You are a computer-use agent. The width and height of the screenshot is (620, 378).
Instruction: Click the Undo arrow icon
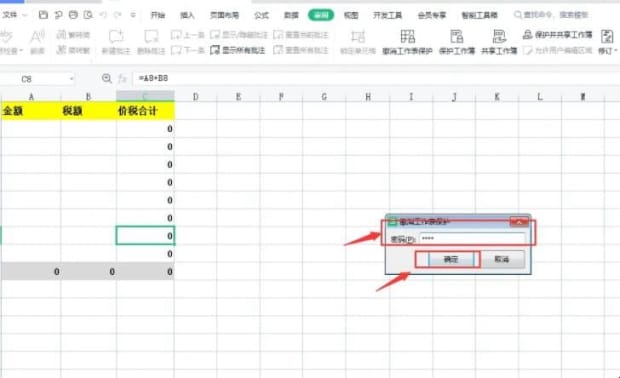coord(103,15)
